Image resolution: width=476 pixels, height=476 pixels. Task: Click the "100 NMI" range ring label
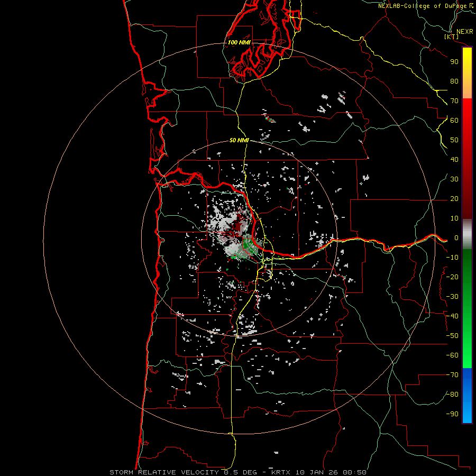pyautogui.click(x=239, y=42)
